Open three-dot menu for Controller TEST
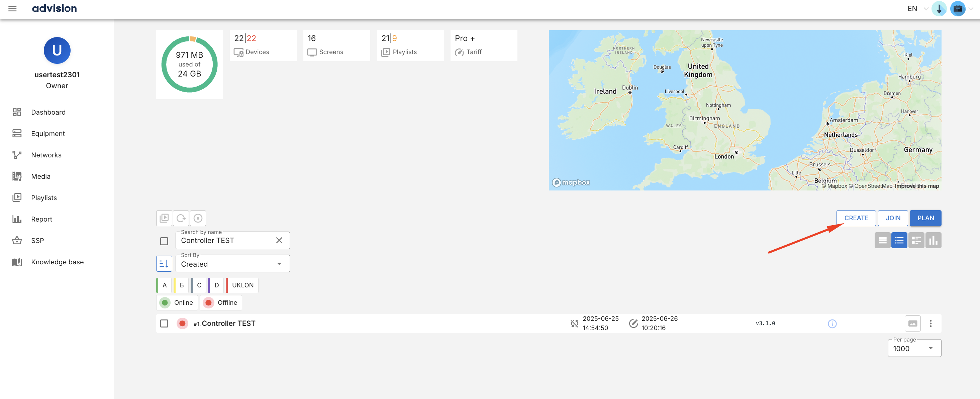Viewport: 980px width, 399px height. (930, 324)
